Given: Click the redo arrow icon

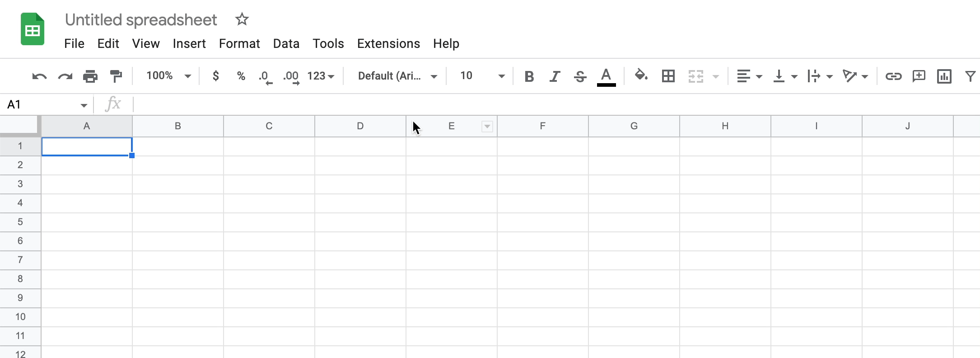Looking at the screenshot, I should click(65, 76).
